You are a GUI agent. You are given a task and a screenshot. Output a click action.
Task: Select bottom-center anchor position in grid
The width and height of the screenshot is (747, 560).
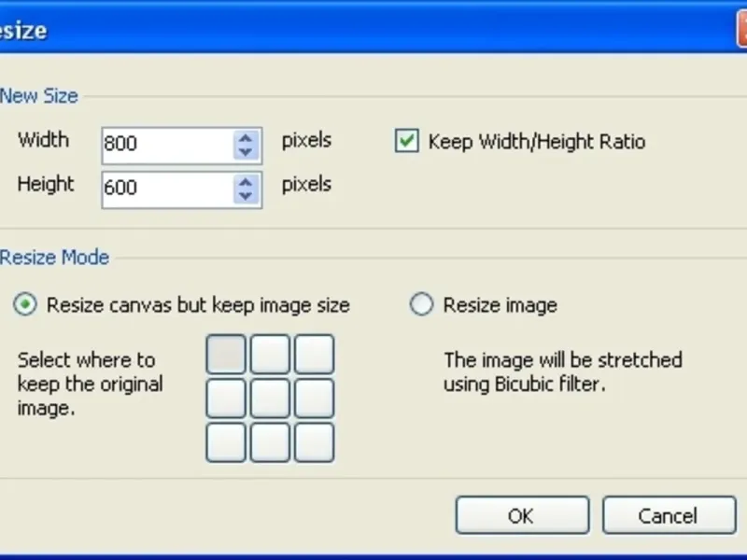(x=270, y=442)
